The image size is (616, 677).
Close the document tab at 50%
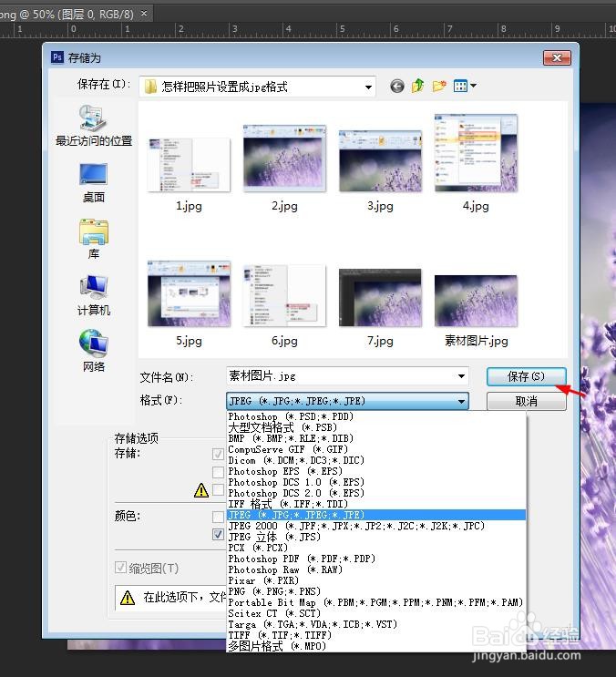point(144,14)
